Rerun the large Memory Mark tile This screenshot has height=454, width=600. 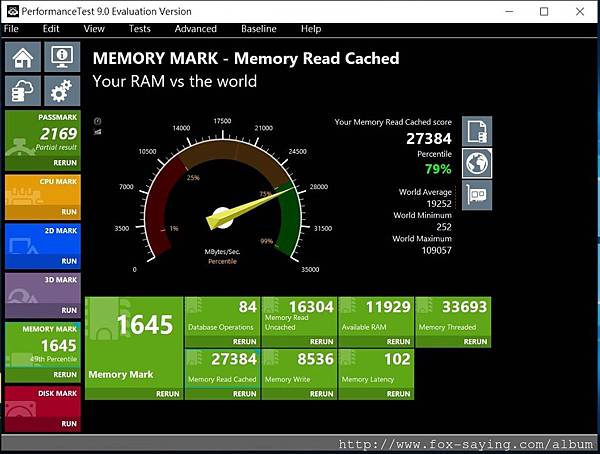pos(168,394)
